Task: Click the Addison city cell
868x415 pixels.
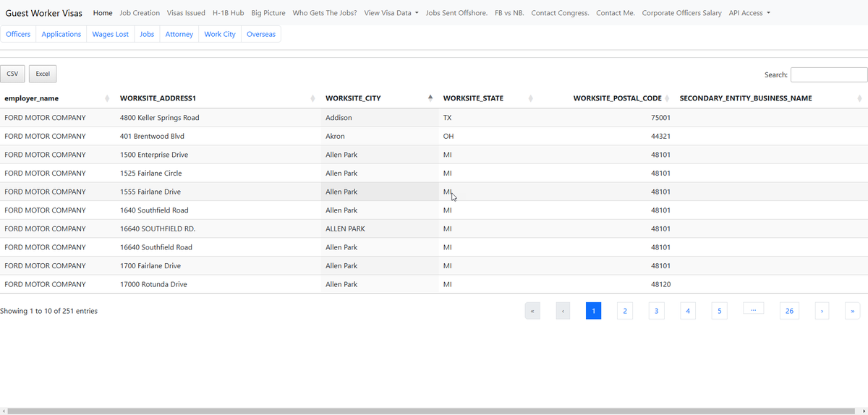Action: (380, 117)
